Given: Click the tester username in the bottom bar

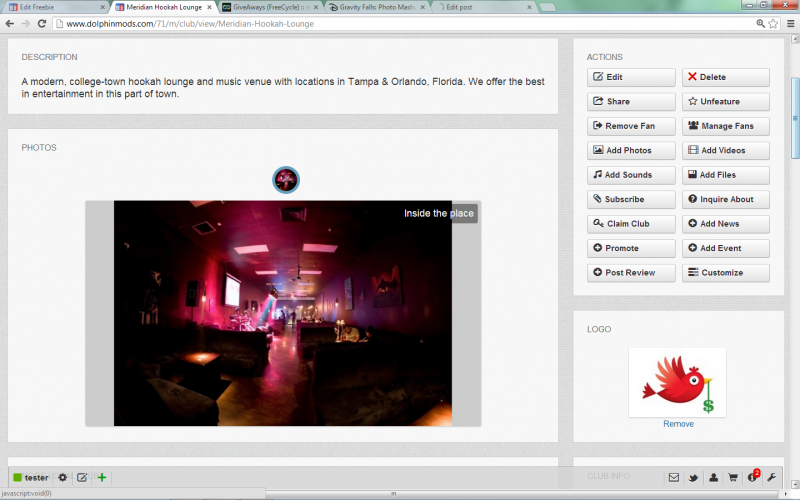Looking at the screenshot, I should [x=36, y=478].
